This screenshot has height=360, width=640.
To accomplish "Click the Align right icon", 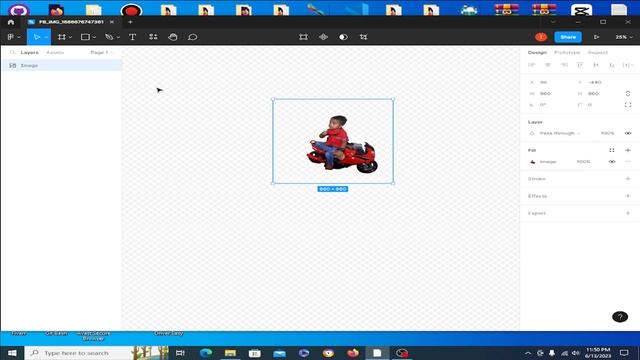I will [564, 65].
